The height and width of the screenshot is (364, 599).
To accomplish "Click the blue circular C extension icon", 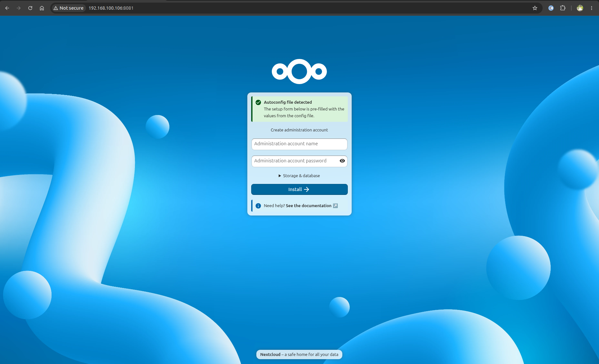I will 551,8.
